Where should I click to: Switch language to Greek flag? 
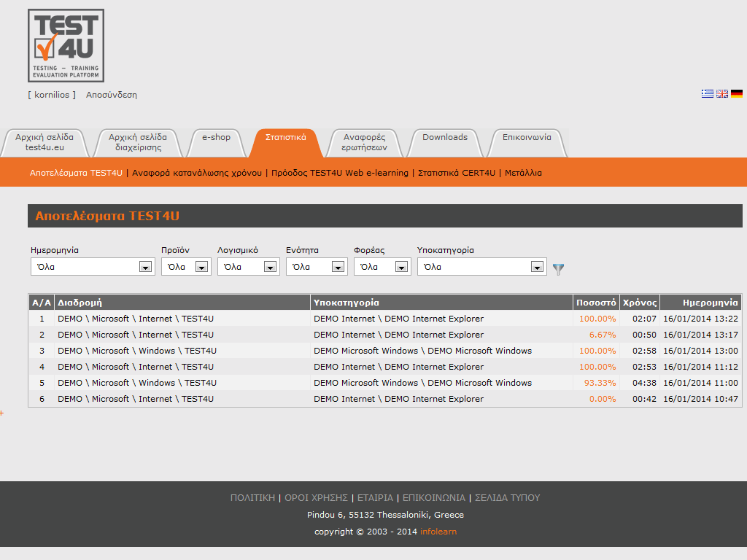pos(708,94)
